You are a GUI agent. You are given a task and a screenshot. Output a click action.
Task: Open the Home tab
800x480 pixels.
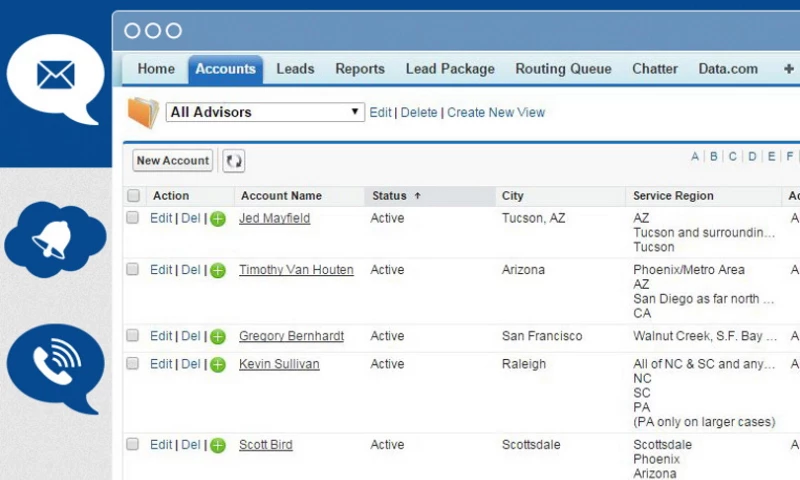point(156,69)
